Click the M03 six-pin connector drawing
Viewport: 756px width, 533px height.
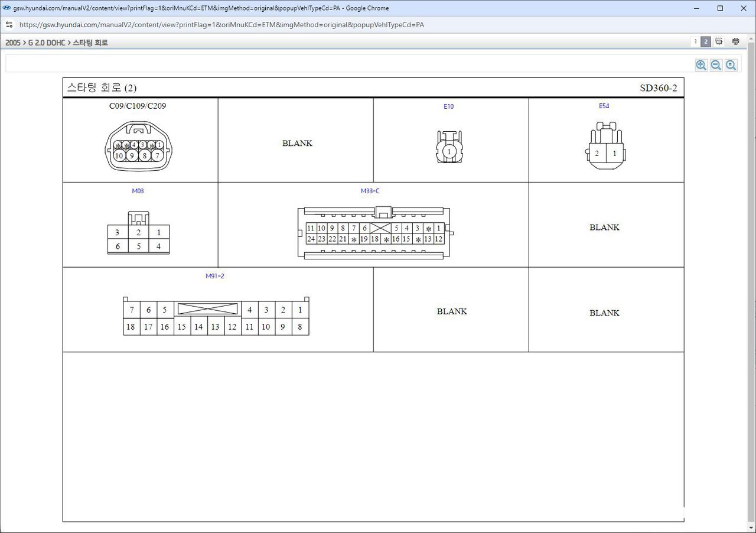click(138, 233)
